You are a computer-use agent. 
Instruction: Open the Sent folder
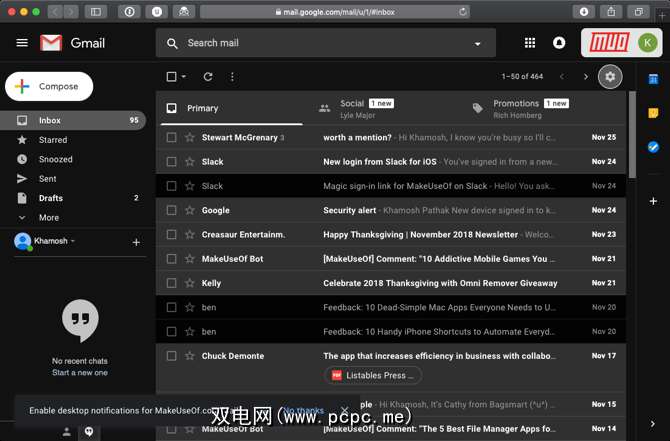tap(47, 179)
